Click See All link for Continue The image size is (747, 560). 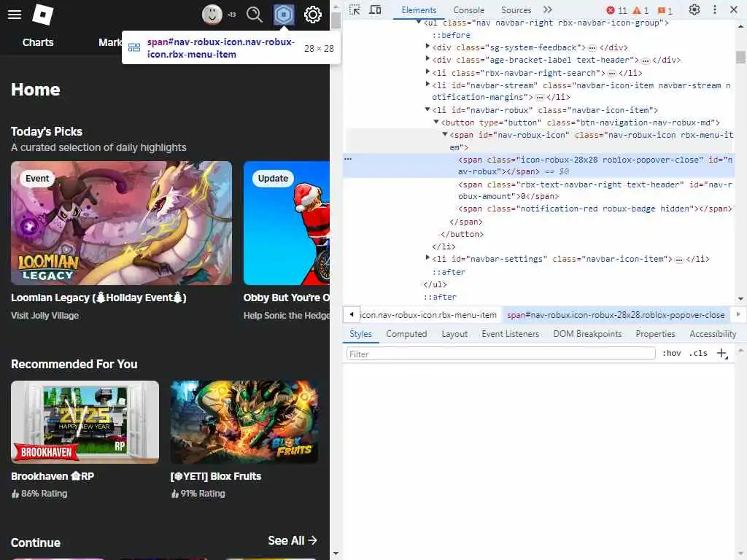292,540
